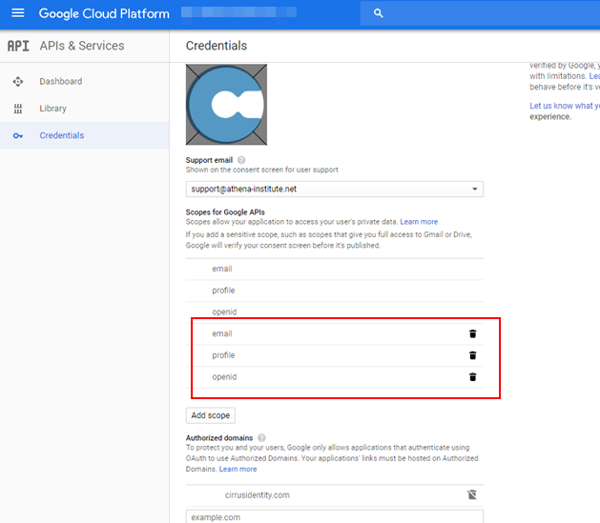
Task: Delete the removable profile scope
Action: (473, 355)
